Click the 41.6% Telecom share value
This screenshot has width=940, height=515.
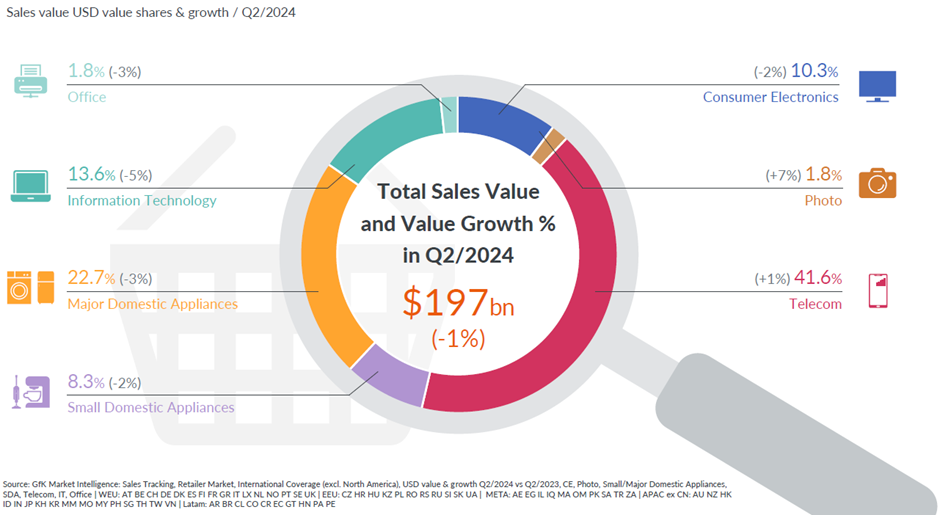tap(817, 279)
